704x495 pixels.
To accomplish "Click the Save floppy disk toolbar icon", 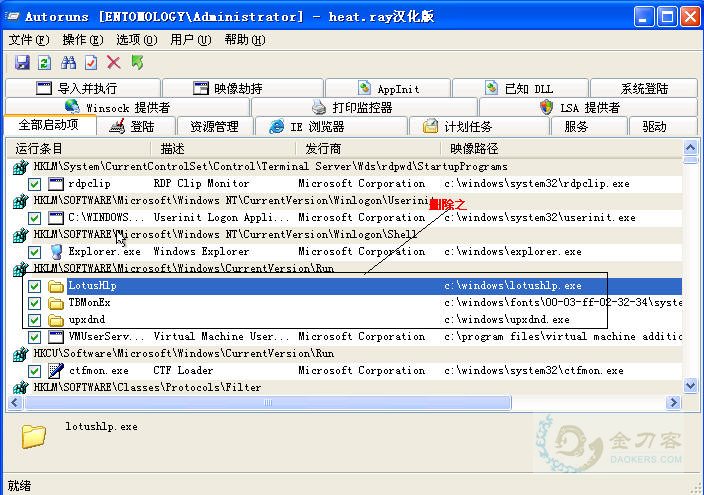I will (x=22, y=62).
